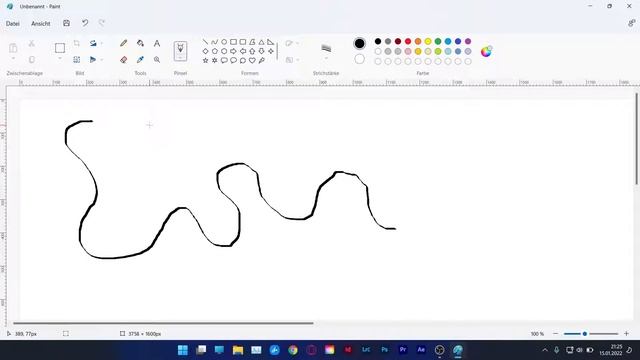Pick the purple color swatch in top row
The width and height of the screenshot is (640, 360).
pyautogui.click(x=468, y=41)
